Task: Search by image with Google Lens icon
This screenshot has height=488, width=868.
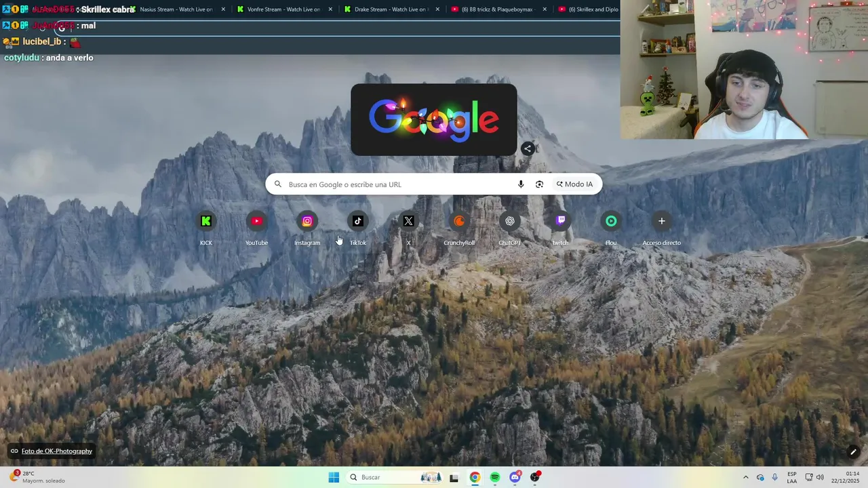Action: [539, 184]
